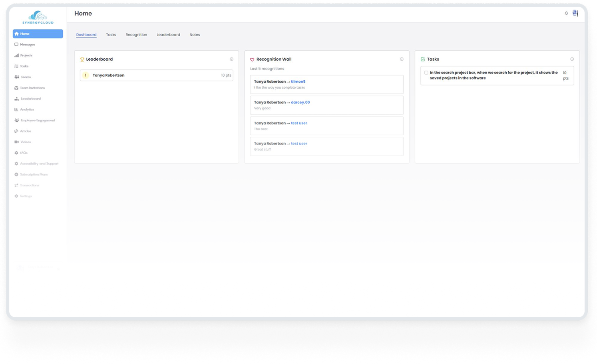597x364 pixels.
Task: Check the search project bar task checkbox
Action: [426, 73]
